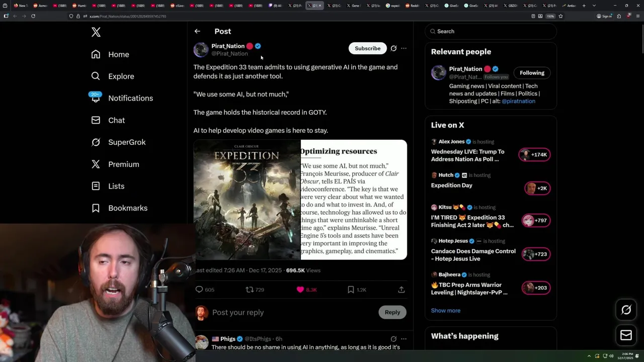The image size is (644, 362).
Task: Close the active X browser tab
Action: (319, 6)
